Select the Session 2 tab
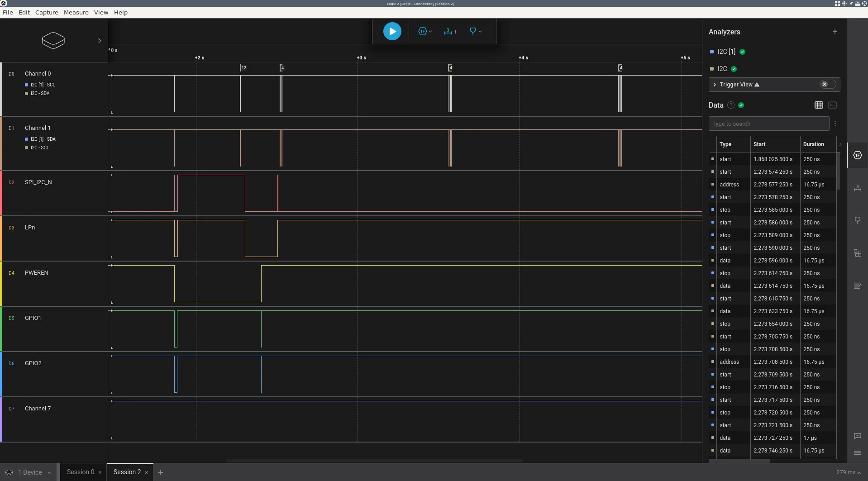Screen dimensions: 868x481 tap(127, 472)
